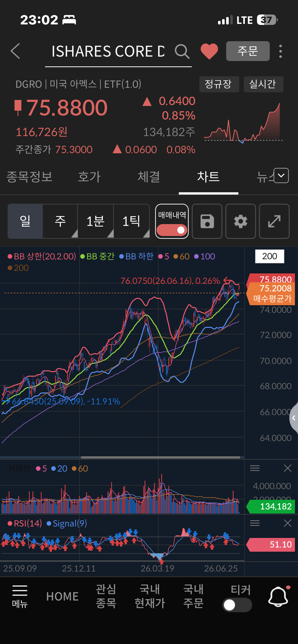The image size is (298, 644).
Task: Toggle the 티커 switch
Action: [237, 605]
